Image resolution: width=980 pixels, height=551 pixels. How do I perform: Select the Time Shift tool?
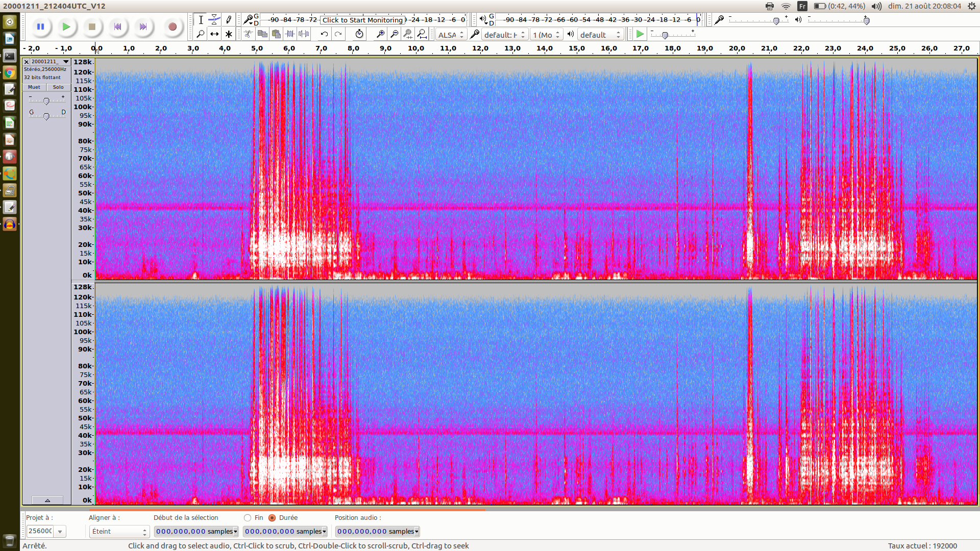click(214, 34)
